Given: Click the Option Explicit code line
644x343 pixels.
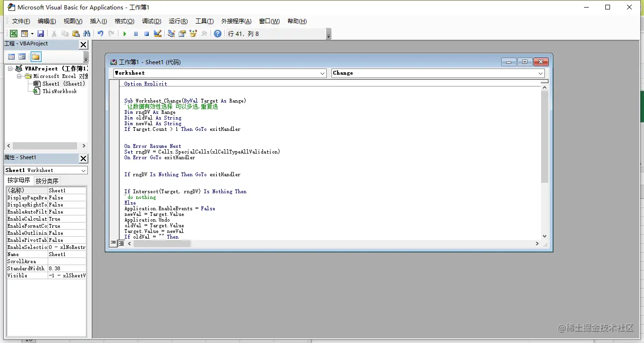Looking at the screenshot, I should [145, 84].
